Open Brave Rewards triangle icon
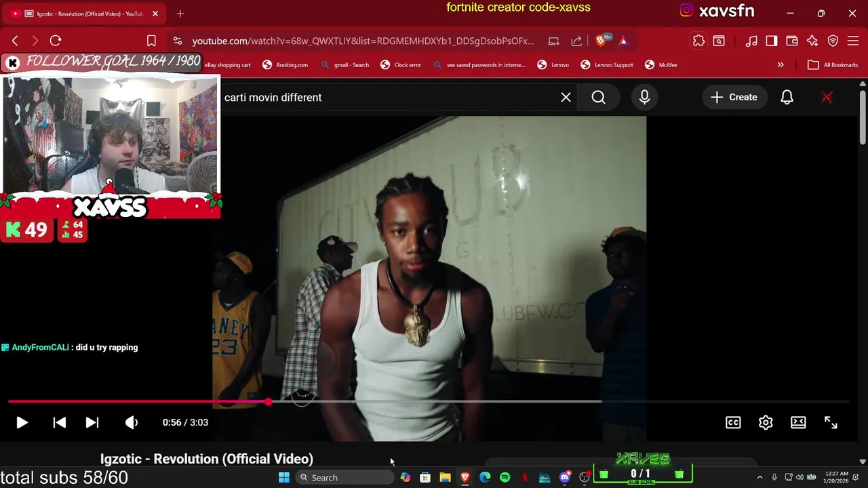Viewport: 868px width, 488px height. (x=623, y=41)
